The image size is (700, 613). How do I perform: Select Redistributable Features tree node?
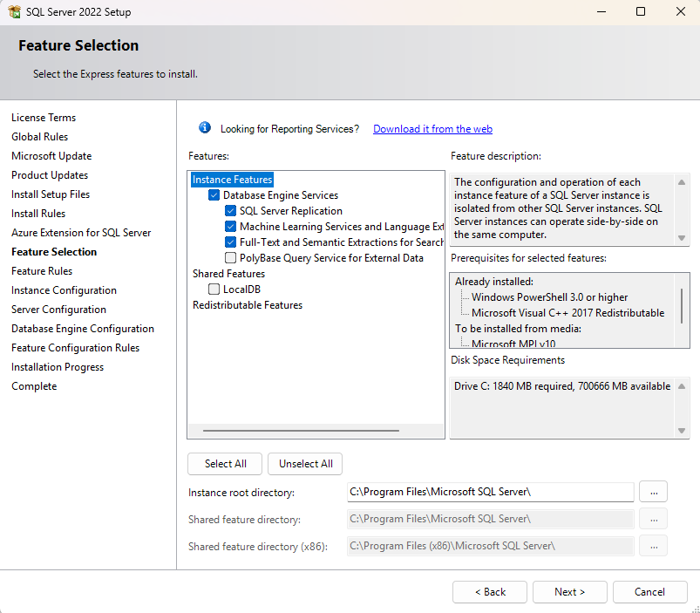click(x=248, y=305)
